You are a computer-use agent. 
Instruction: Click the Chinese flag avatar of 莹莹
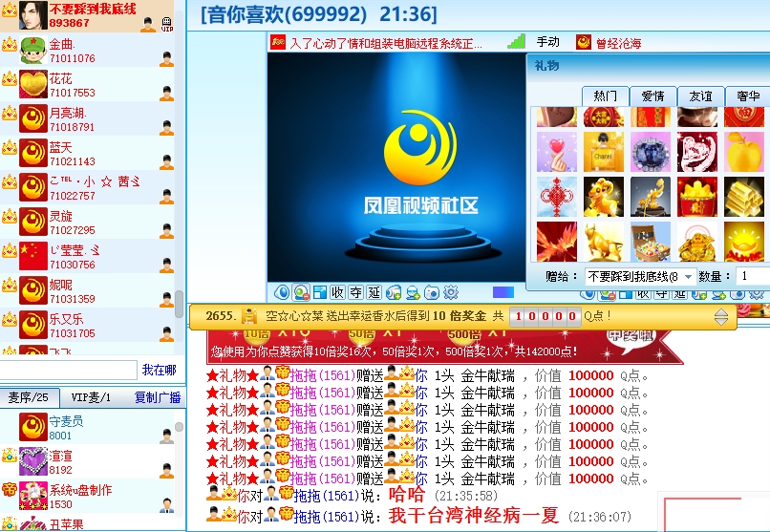click(33, 256)
